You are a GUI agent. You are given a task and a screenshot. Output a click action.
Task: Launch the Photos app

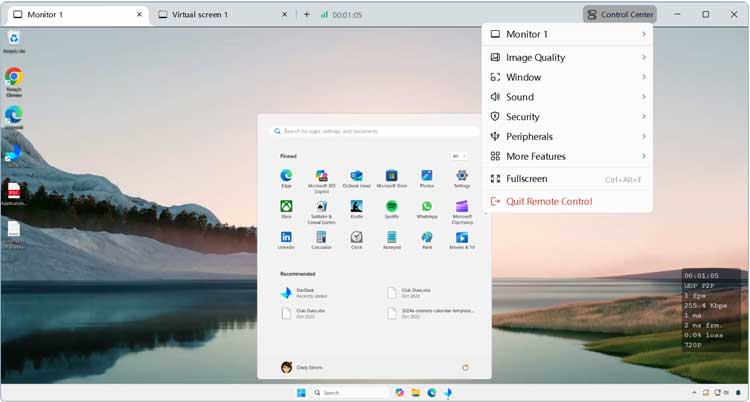tap(427, 179)
